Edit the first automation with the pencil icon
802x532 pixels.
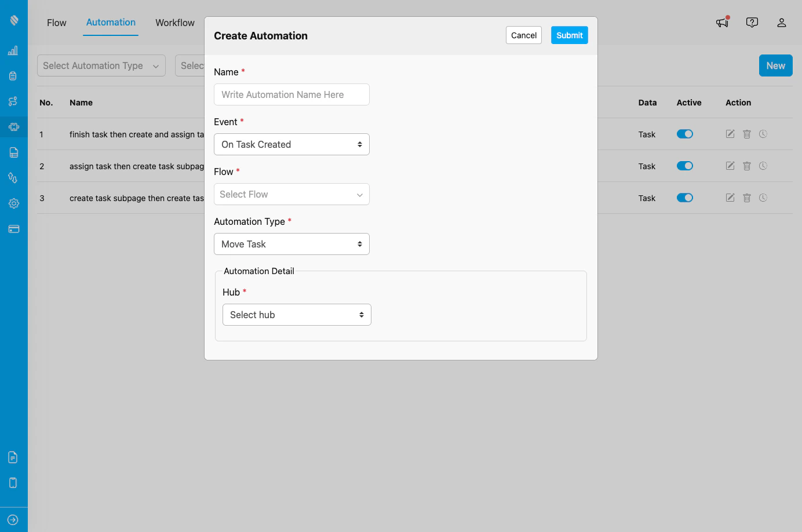click(x=730, y=134)
